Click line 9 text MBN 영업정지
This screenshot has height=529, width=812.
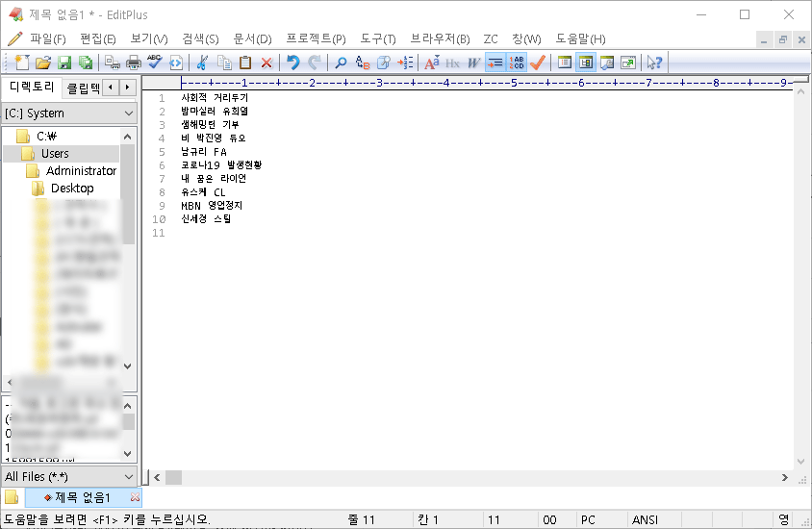click(212, 206)
